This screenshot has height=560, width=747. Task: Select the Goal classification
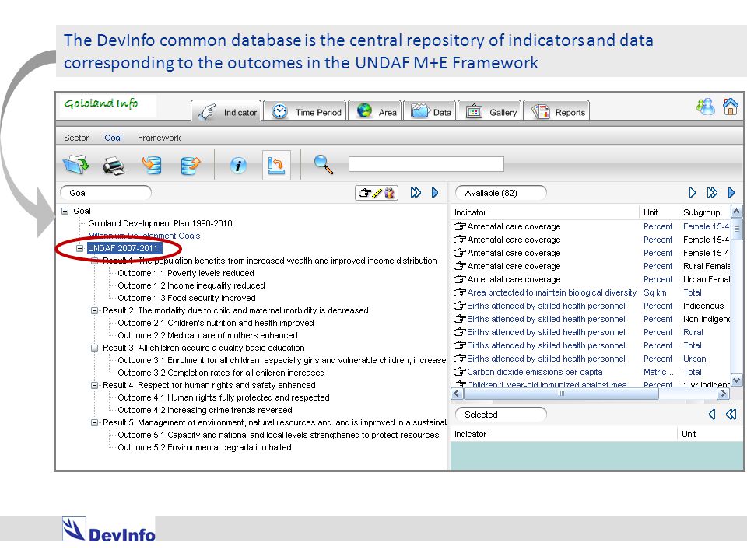coord(113,138)
